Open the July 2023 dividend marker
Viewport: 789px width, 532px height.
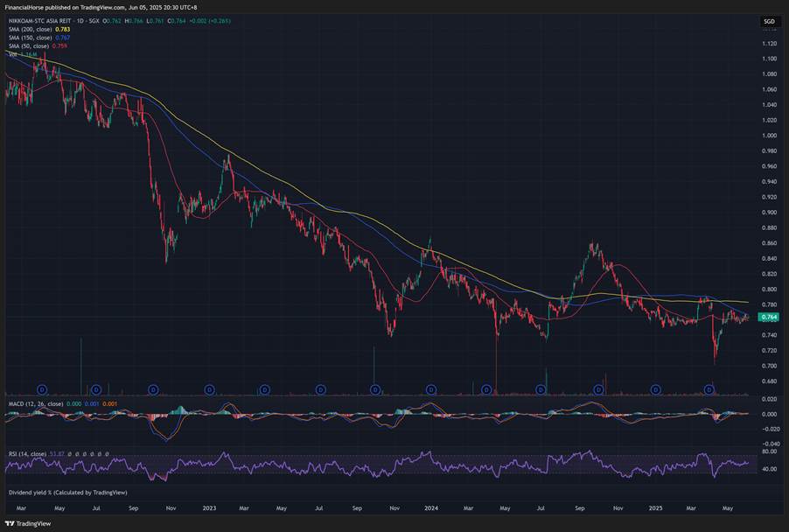click(x=320, y=389)
